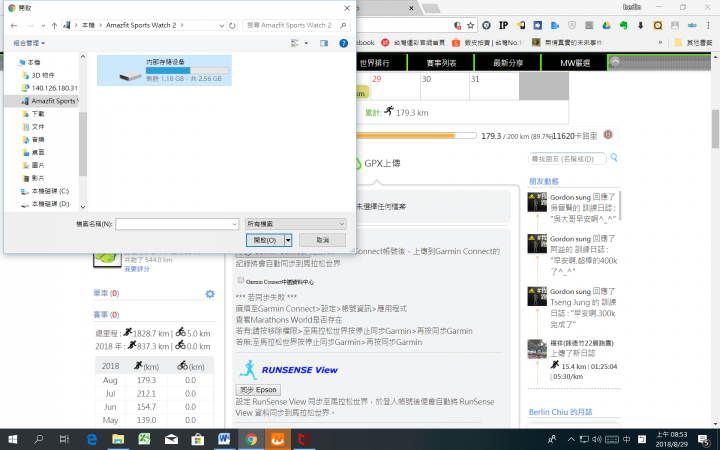This screenshot has height=450, width=720.
Task: Open the 我要評分 link
Action: [137, 269]
